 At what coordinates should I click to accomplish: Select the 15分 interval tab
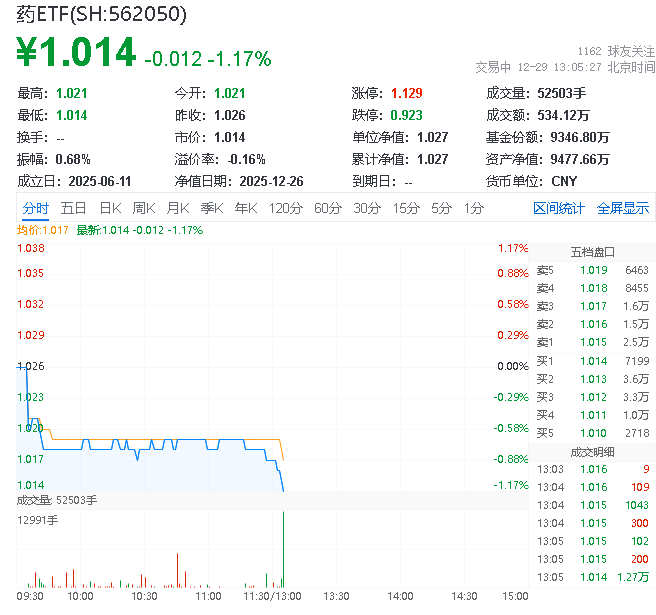click(406, 208)
